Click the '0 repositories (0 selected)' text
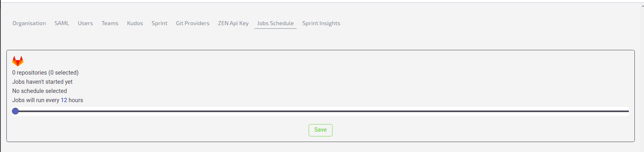 45,73
